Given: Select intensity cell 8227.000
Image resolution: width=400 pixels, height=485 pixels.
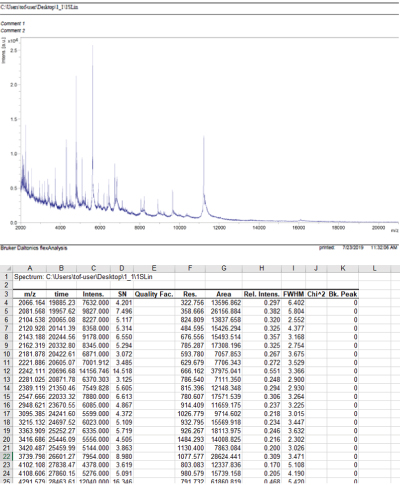Looking at the screenshot, I should click(x=93, y=320).
